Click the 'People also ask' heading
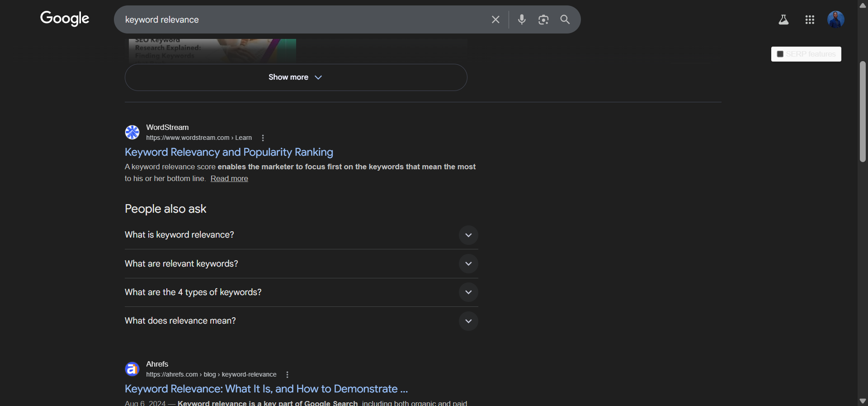The height and width of the screenshot is (406, 868). 165,209
